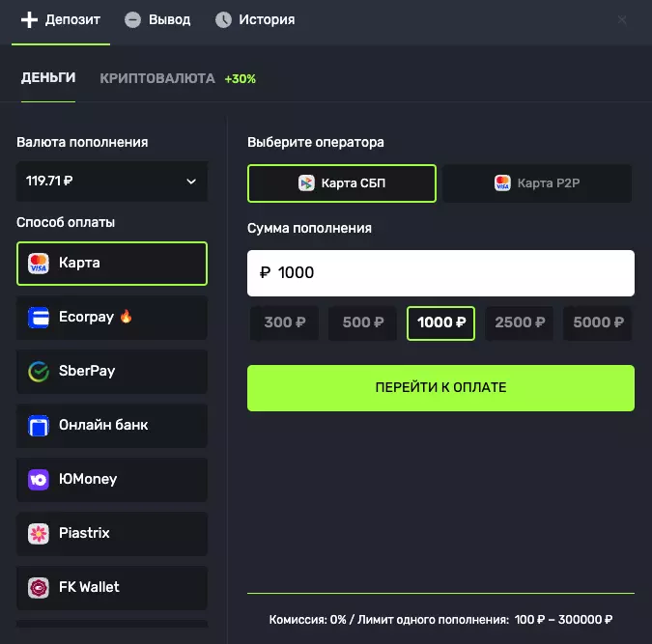Switch to the КРИПТОВАЛЮТА tab
This screenshot has height=644, width=652.
(156, 78)
